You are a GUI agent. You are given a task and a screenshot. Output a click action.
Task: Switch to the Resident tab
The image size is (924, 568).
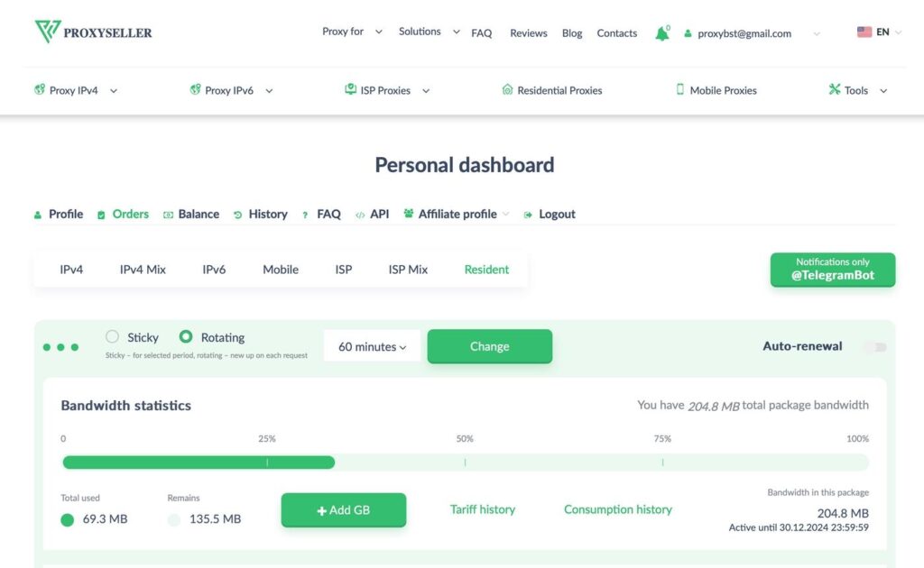pos(486,269)
